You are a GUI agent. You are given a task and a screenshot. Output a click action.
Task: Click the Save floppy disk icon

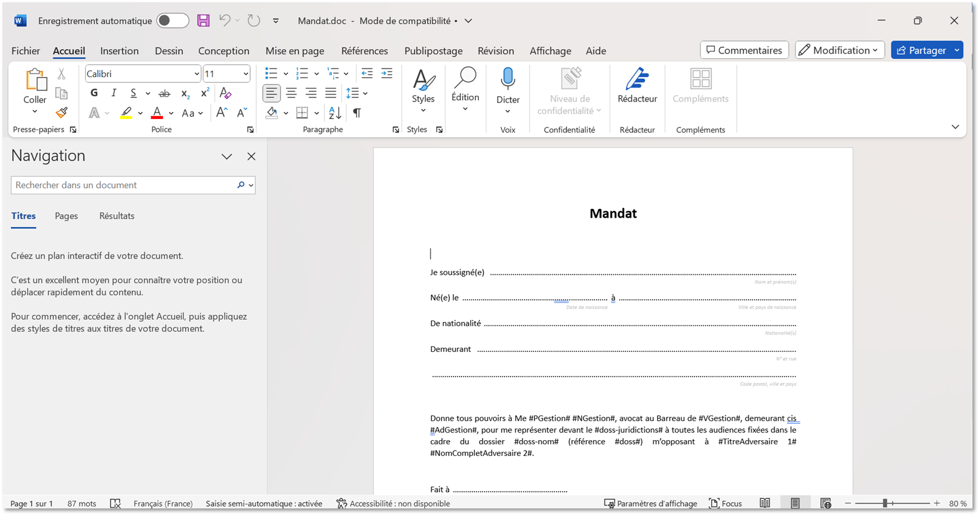[x=203, y=21]
